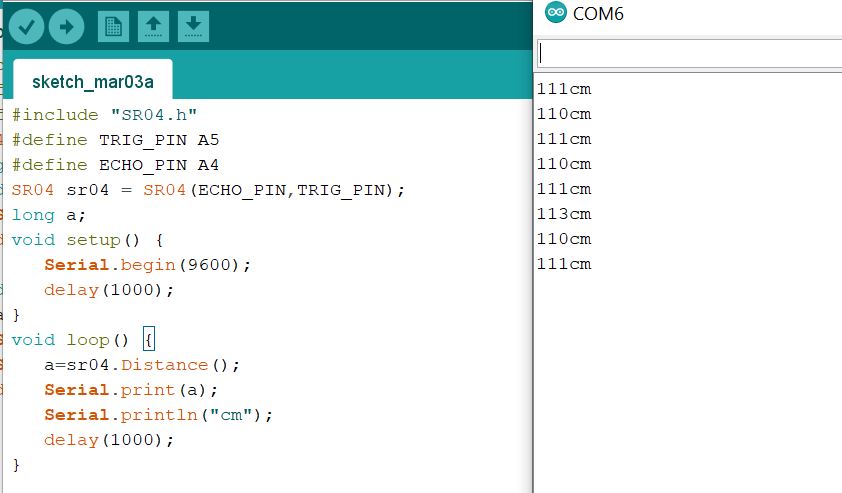Open a sketch with the up-arrow icon
This screenshot has height=493, width=842.
[x=154, y=26]
